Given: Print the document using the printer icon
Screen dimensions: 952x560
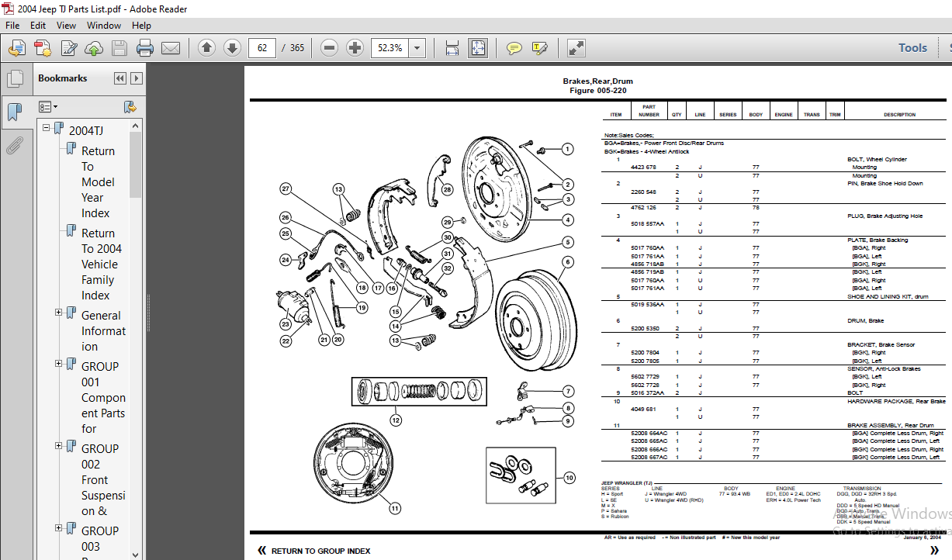Looking at the screenshot, I should pyautogui.click(x=145, y=48).
